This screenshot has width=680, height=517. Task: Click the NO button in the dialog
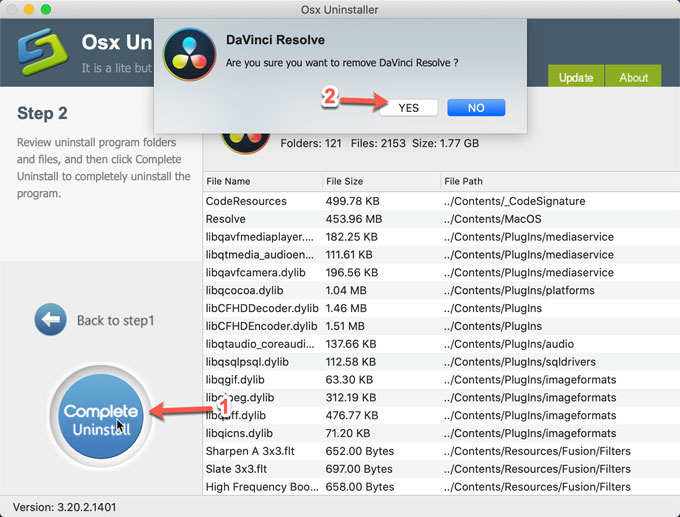point(476,108)
